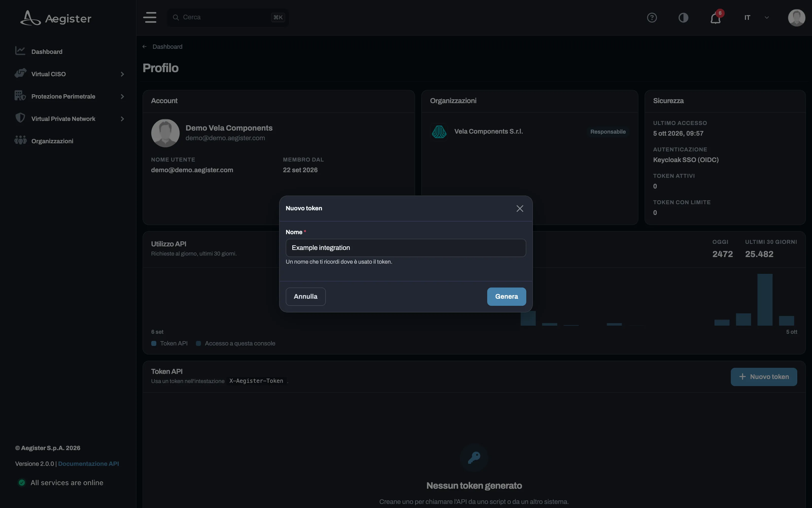
Task: Click the Nuovo token button
Action: click(764, 377)
